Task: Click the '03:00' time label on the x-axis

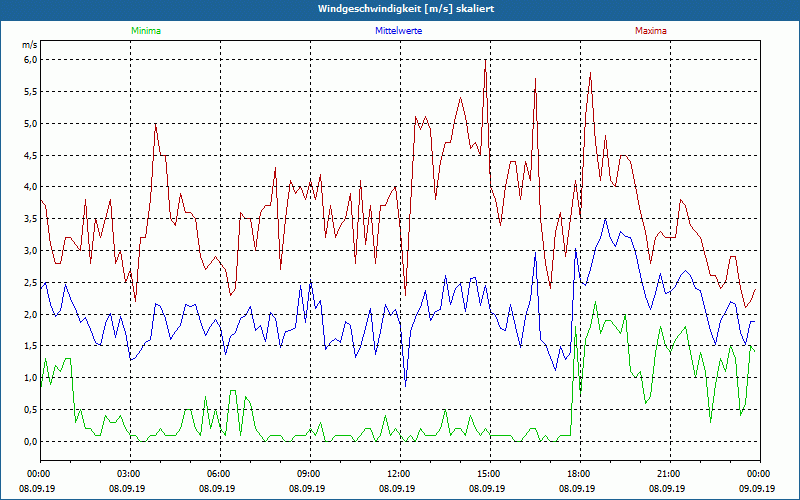Action: pos(130,474)
